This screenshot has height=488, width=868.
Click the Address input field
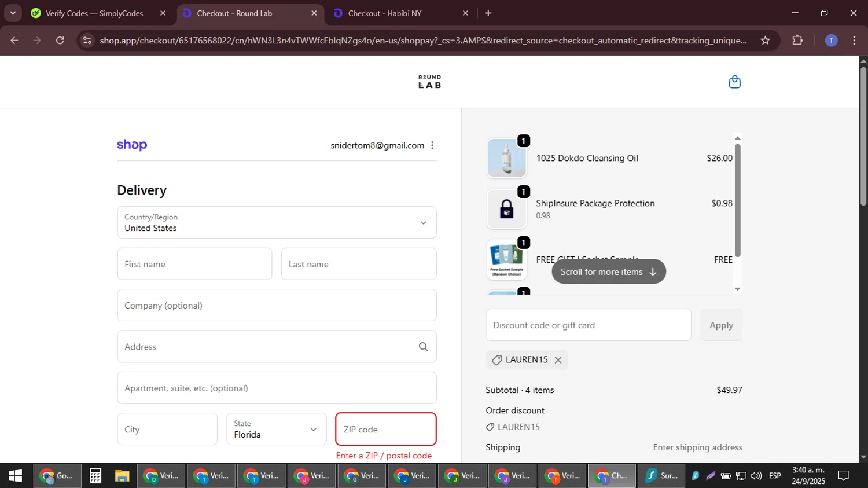[277, 347]
